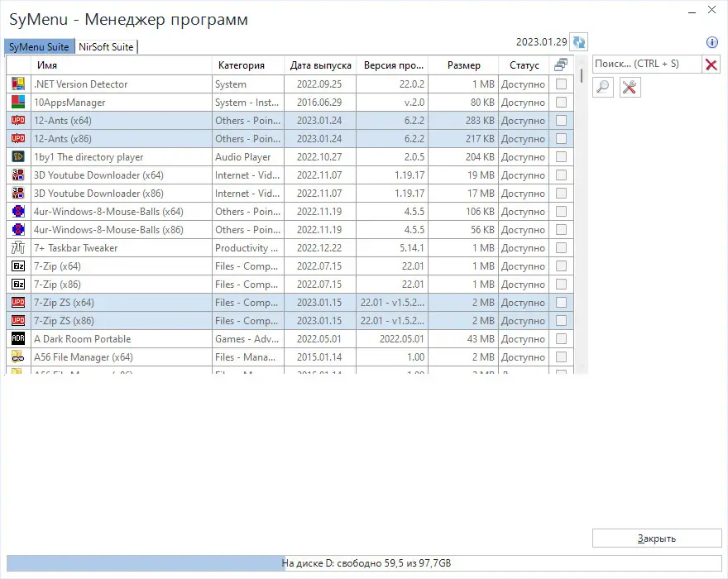Click UPD icon of 12-Ants (x86)
Viewport: 728px width, 579px height.
point(18,138)
